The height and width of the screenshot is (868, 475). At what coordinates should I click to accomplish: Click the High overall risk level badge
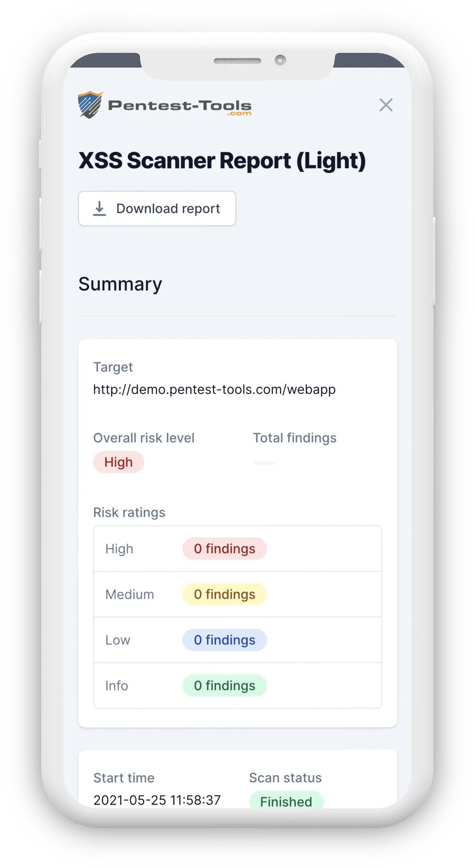tap(118, 462)
